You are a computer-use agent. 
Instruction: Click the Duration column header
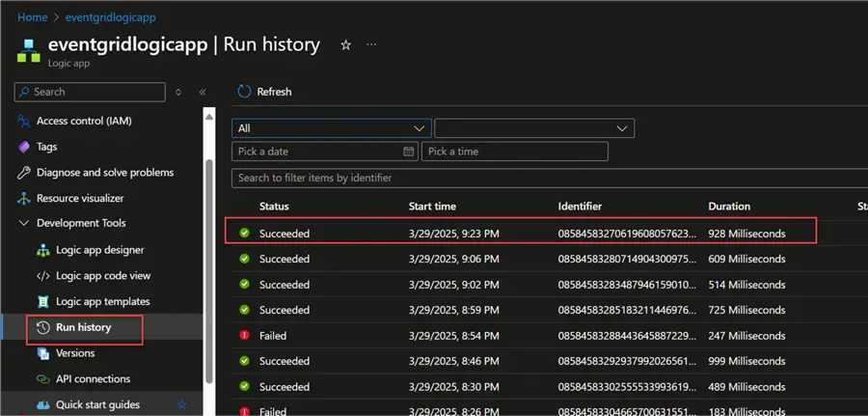pos(729,207)
